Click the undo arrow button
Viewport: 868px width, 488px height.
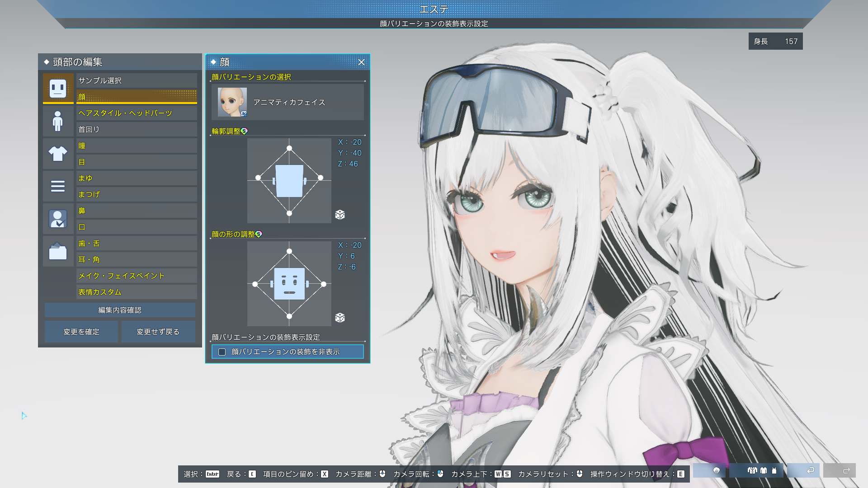(x=810, y=470)
